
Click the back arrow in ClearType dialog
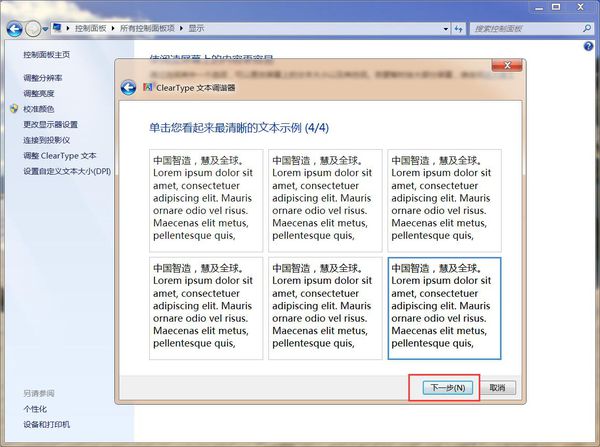(128, 88)
